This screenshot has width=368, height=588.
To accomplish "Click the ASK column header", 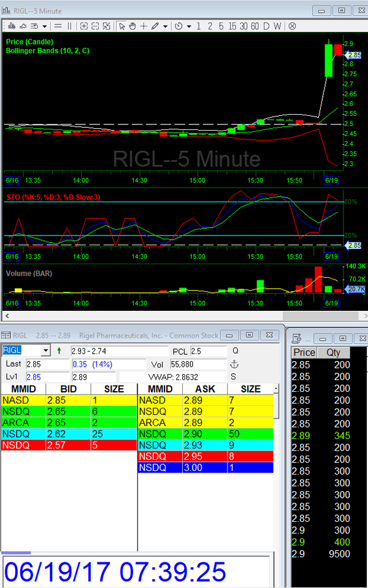I will [x=204, y=389].
